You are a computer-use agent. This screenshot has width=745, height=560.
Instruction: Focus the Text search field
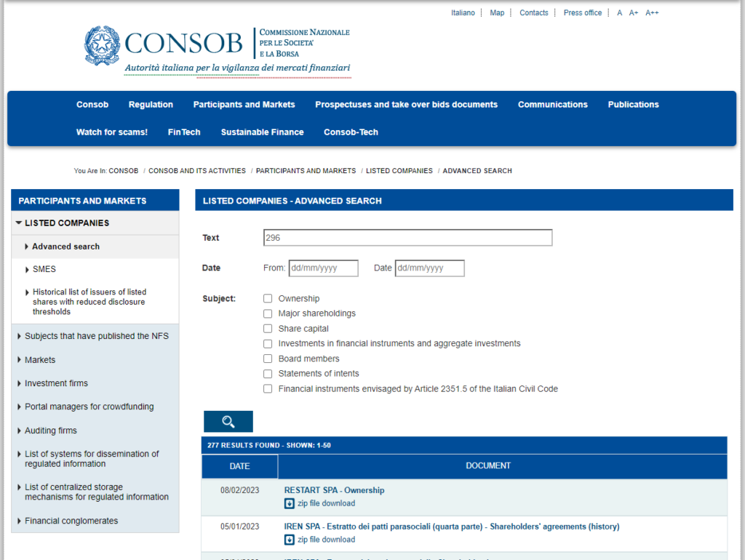click(x=407, y=238)
